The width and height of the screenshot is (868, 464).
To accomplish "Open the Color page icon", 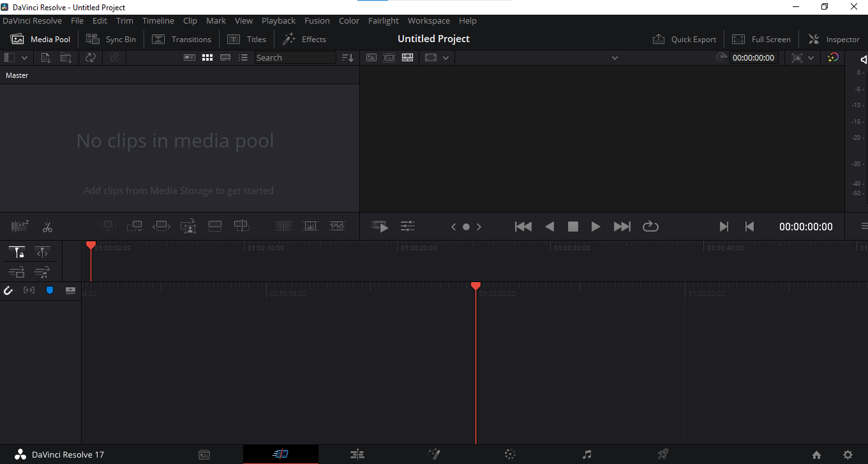I will pos(510,454).
